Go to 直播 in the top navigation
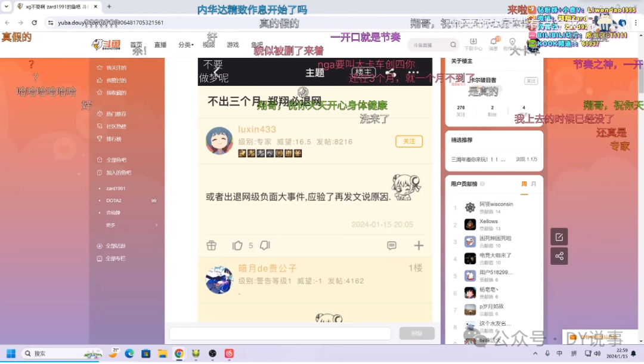This screenshot has height=364, width=644. [x=160, y=44]
